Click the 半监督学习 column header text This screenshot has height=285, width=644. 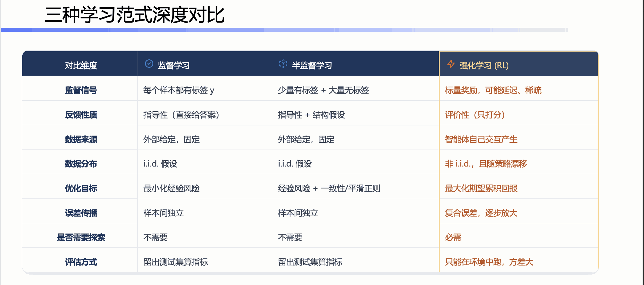coord(312,65)
